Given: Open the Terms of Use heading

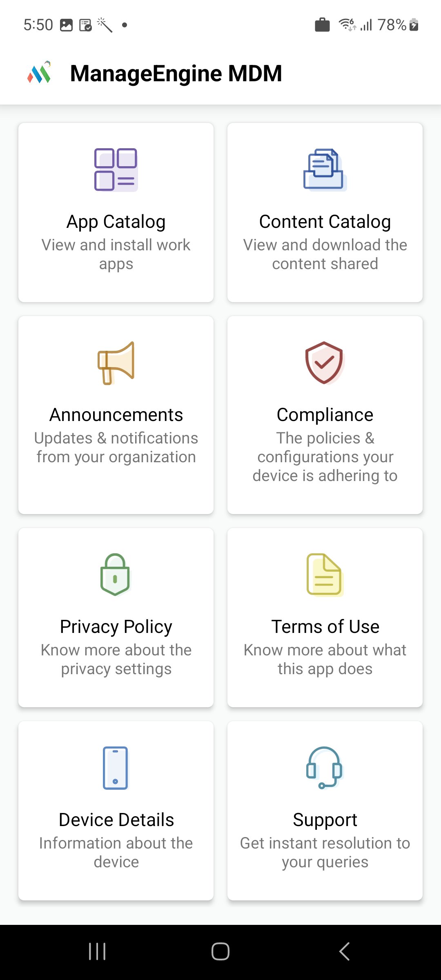Looking at the screenshot, I should tap(325, 627).
